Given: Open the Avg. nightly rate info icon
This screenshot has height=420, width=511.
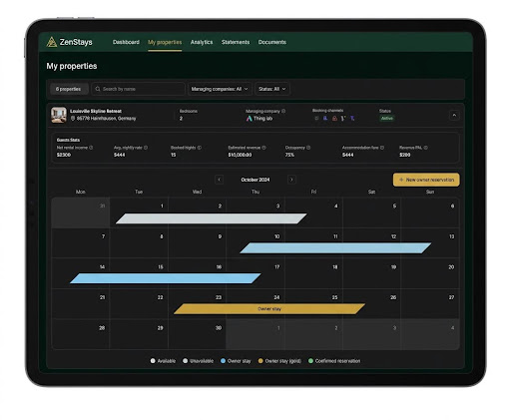Looking at the screenshot, I should tap(146, 148).
